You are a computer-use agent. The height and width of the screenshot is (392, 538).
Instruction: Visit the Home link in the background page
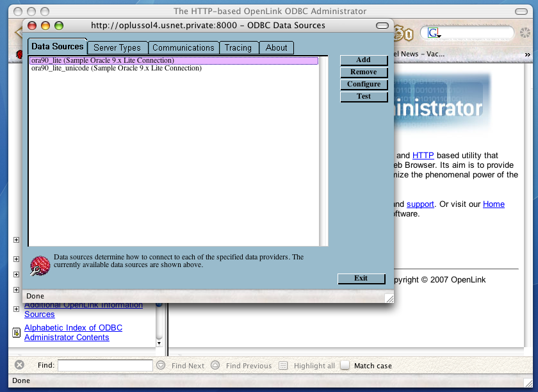click(x=494, y=204)
